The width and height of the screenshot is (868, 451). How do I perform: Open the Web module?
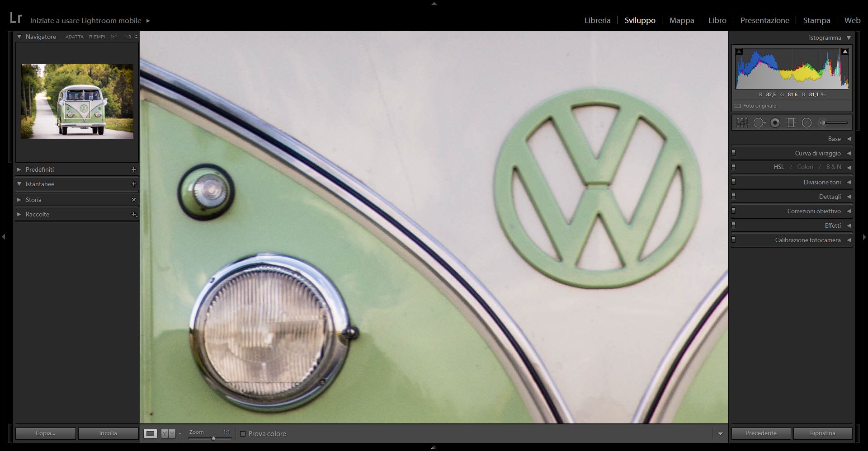click(x=852, y=20)
